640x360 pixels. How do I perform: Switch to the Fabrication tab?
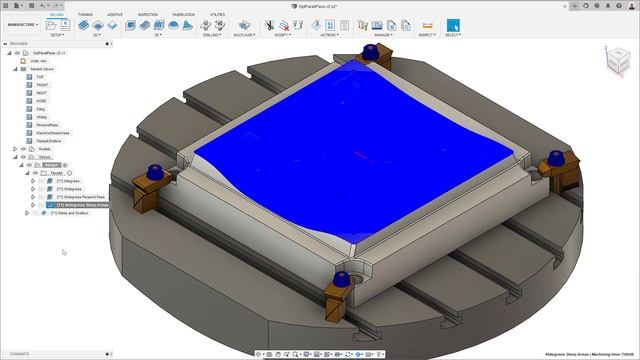(x=183, y=15)
